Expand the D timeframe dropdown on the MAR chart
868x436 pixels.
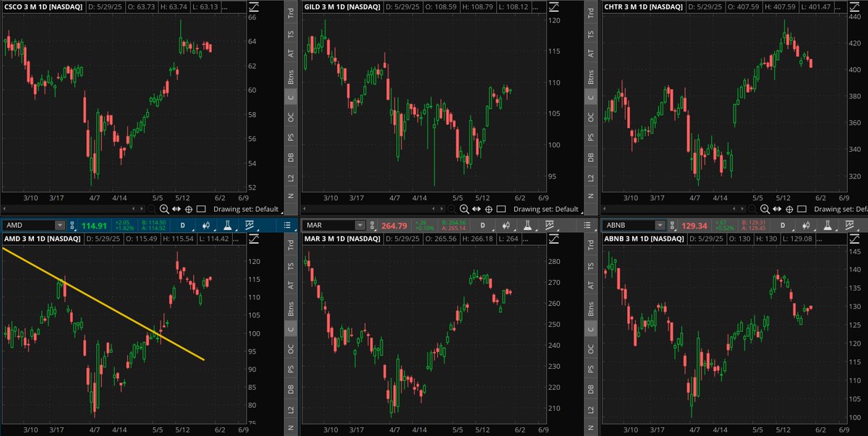[x=482, y=226]
